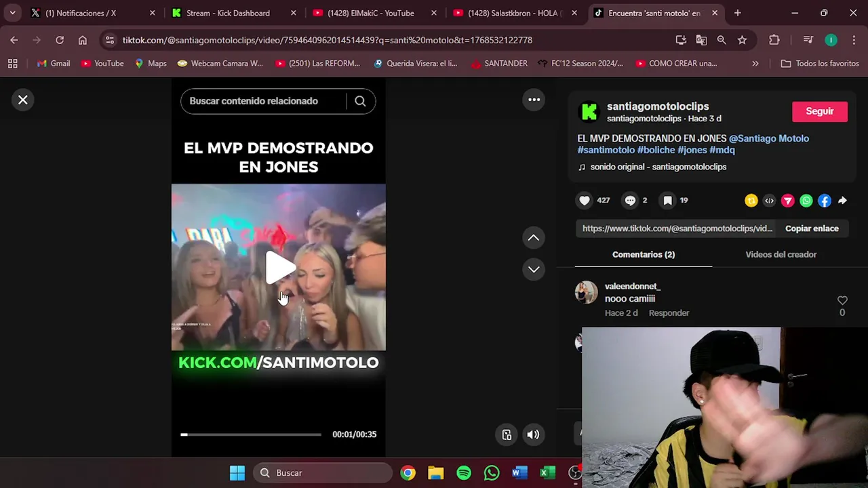Focus the Buscar contenido relacionado search field
Screen dimensions: 868x488
click(263, 101)
